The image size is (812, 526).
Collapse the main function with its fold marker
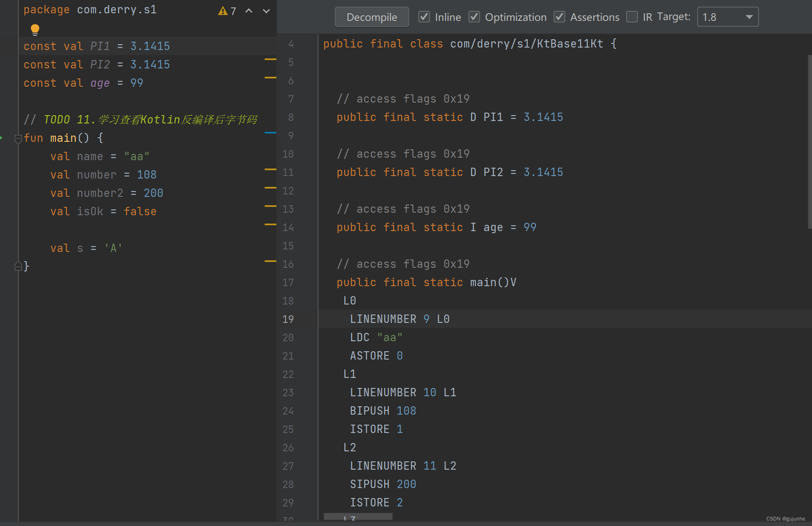coord(18,139)
